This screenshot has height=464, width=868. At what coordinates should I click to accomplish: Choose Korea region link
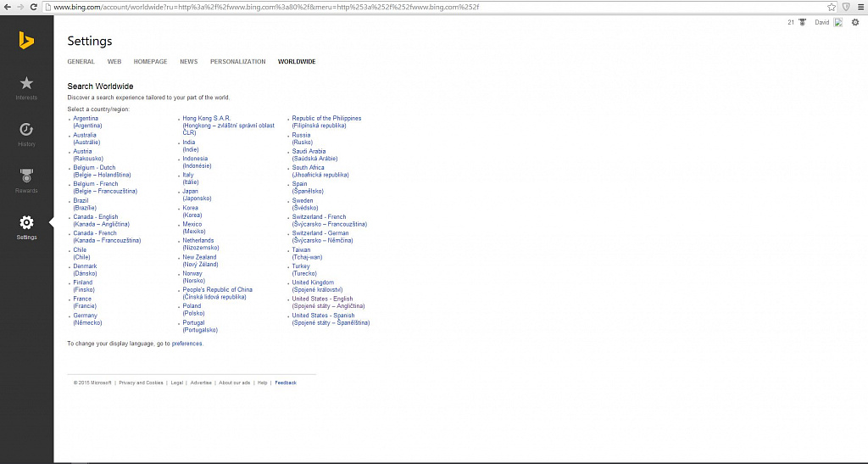point(192,211)
